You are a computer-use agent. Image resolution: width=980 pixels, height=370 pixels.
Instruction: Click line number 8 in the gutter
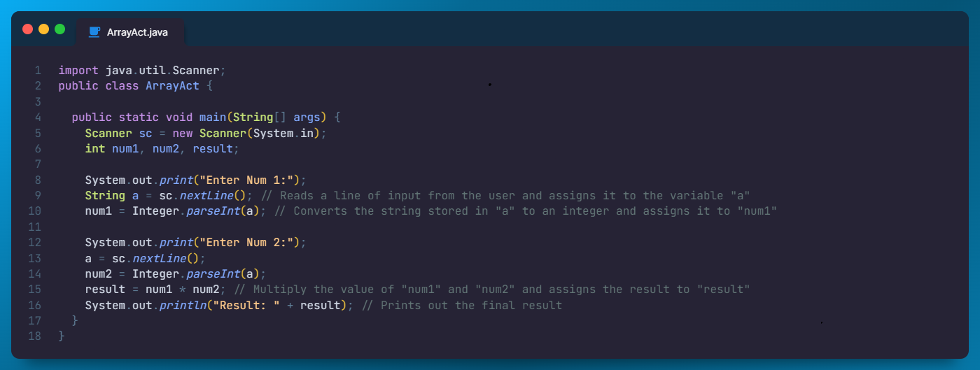pyautogui.click(x=37, y=180)
